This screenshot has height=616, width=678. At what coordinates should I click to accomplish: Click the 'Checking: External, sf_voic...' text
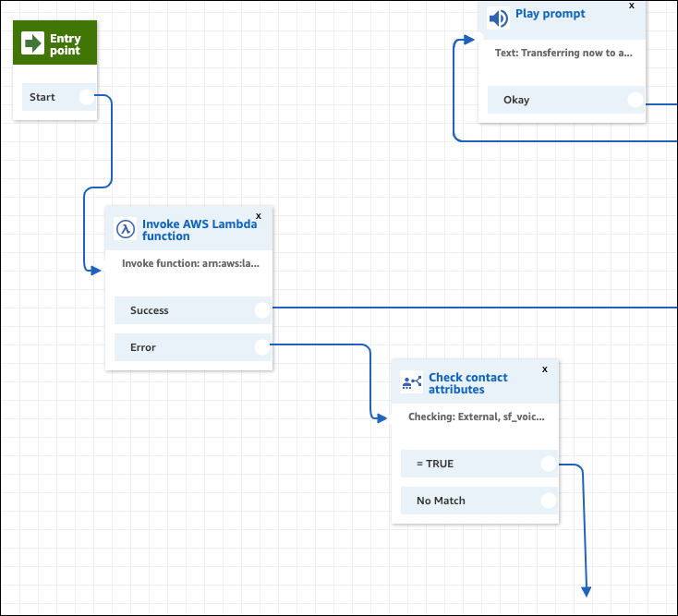coord(476,417)
